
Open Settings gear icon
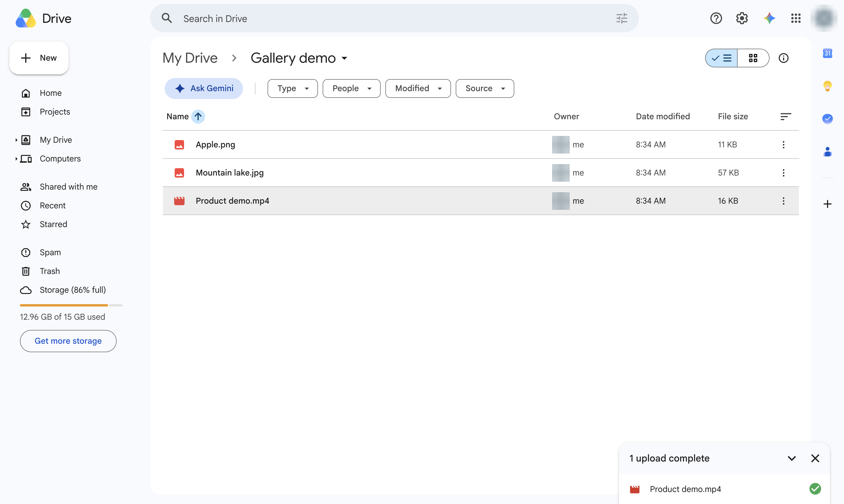click(742, 18)
